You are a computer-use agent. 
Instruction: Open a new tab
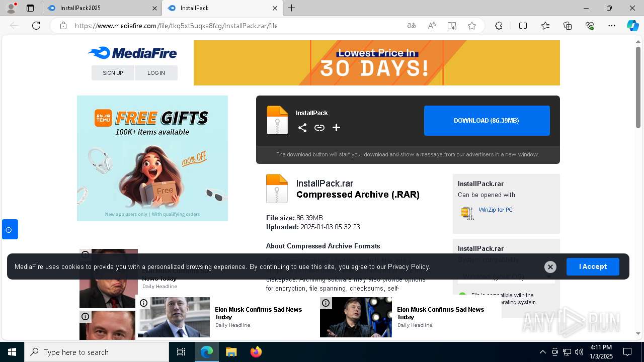(x=292, y=8)
